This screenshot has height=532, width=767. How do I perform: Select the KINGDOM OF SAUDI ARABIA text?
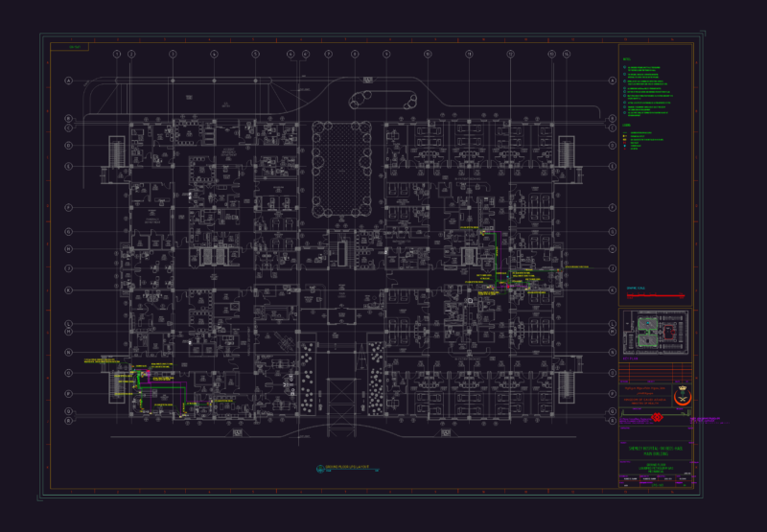(644, 400)
